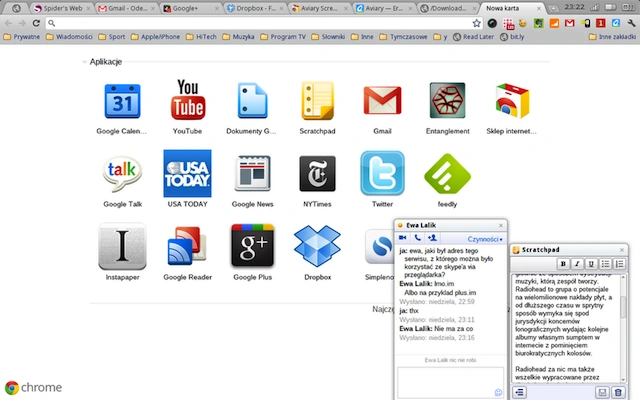Open the Google Plus app
The image size is (640, 400).
coord(252,246)
